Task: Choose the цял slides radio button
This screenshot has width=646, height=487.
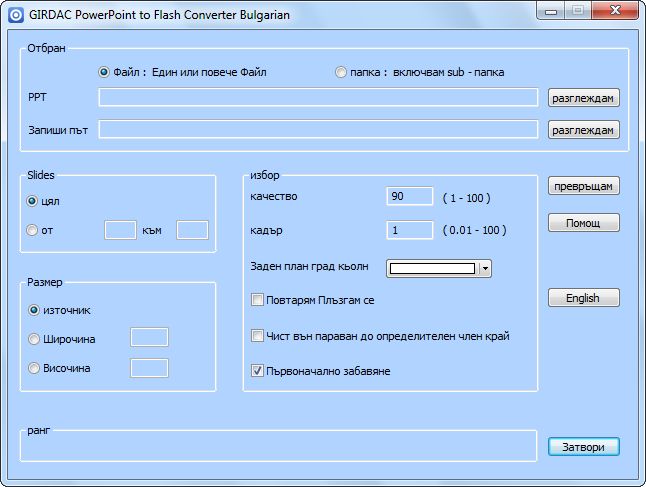Action: coord(32,201)
